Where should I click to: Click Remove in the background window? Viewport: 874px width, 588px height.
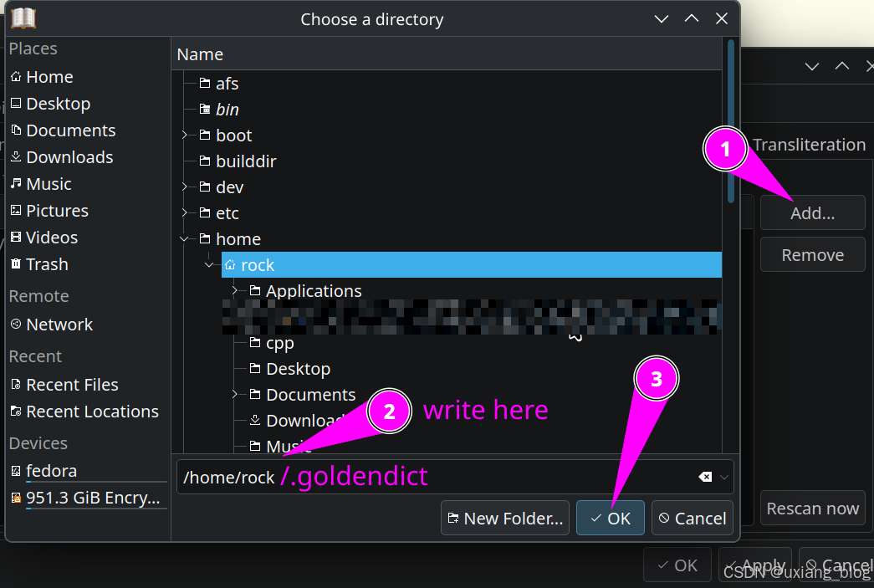pos(813,255)
